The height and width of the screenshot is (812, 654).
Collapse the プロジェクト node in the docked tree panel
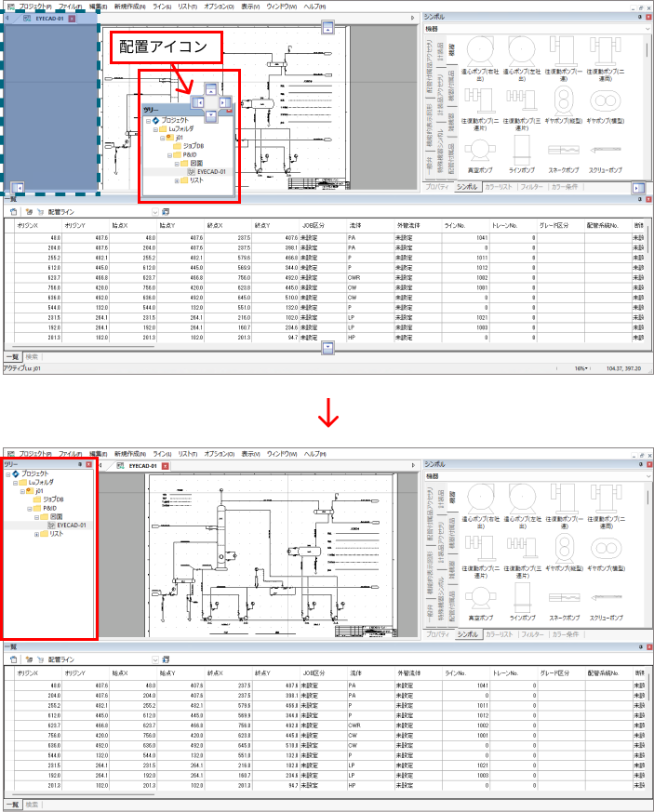pyautogui.click(x=7, y=473)
